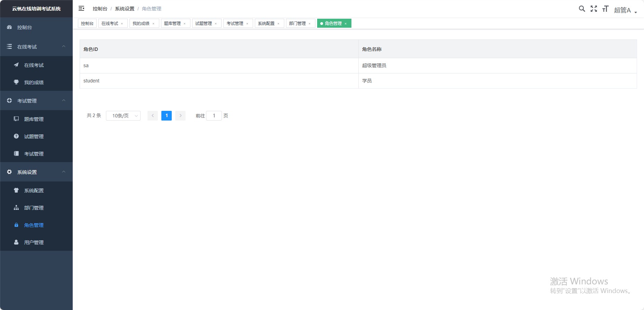This screenshot has width=644, height=310.
Task: Click the 部门管理 org chart icon
Action: point(16,207)
